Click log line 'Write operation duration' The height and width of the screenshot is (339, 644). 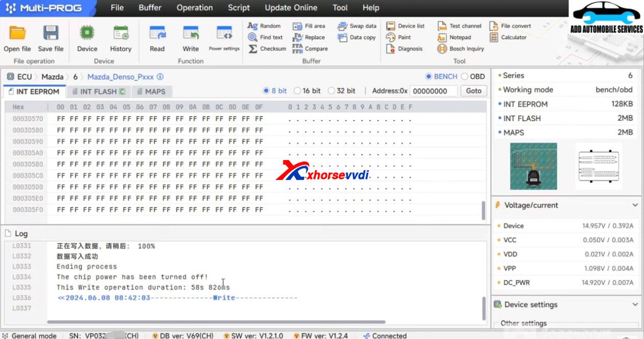click(143, 287)
